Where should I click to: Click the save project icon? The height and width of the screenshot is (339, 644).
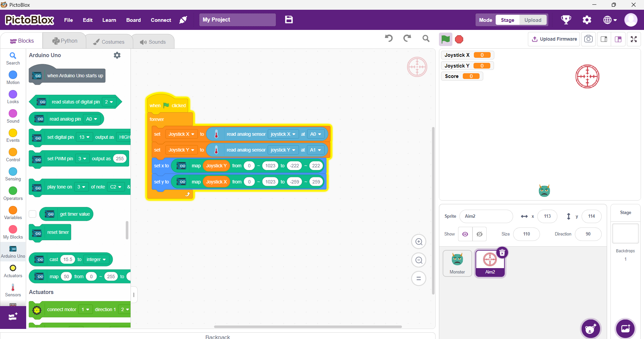click(289, 19)
